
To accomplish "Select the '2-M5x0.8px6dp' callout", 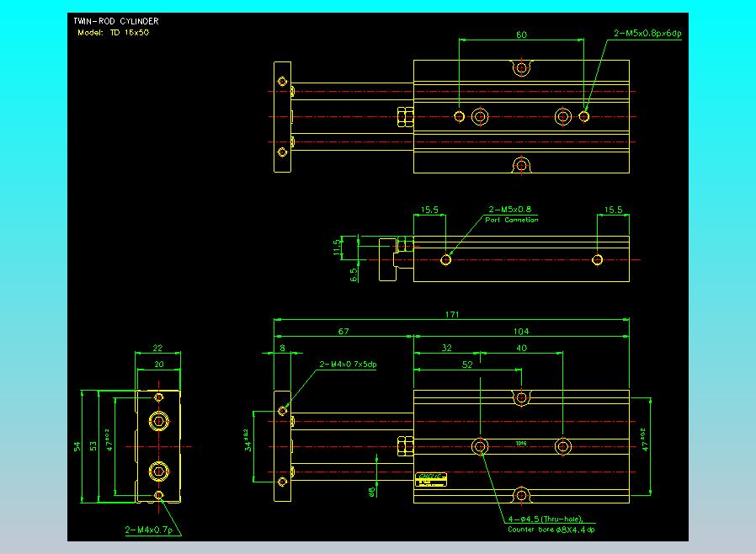I will (x=647, y=34).
